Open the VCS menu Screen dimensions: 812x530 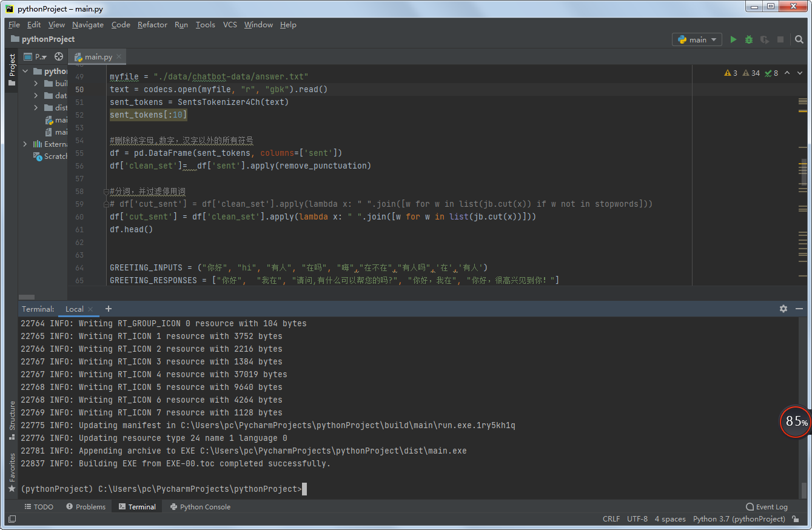click(230, 25)
